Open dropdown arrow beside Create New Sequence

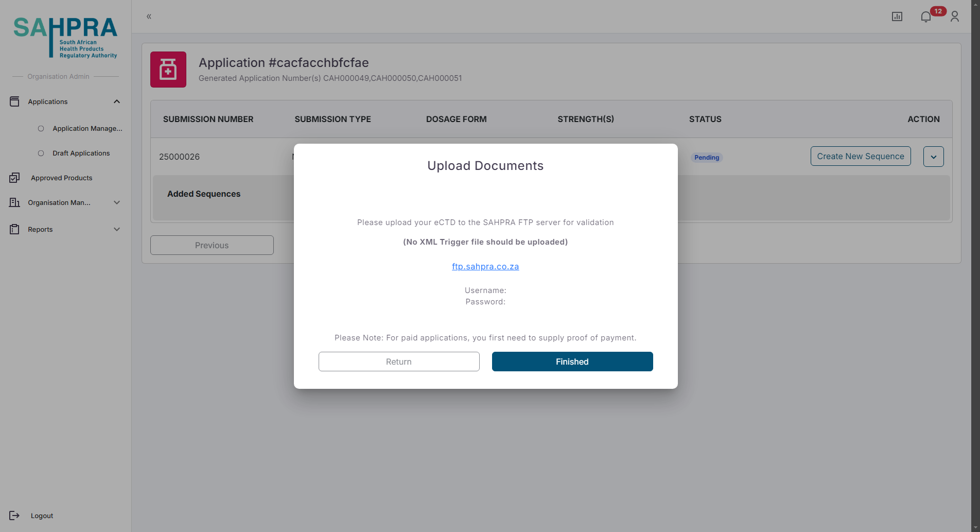click(933, 157)
